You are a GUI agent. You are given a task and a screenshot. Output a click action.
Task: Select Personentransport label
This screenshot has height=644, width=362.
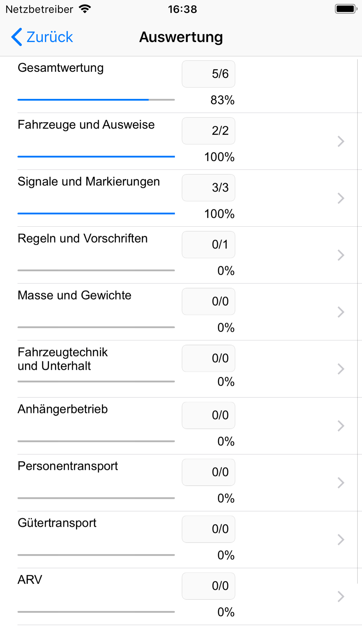coord(68,466)
